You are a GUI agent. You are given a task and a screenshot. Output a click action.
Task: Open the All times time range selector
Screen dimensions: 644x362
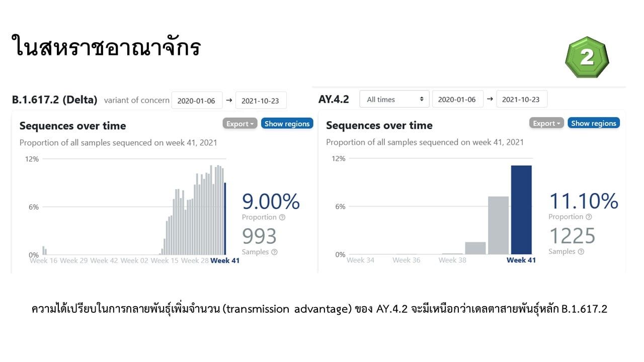(x=394, y=99)
